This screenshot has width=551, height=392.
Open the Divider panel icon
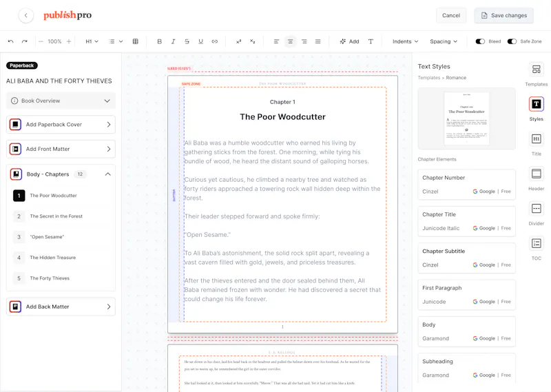pos(537,209)
